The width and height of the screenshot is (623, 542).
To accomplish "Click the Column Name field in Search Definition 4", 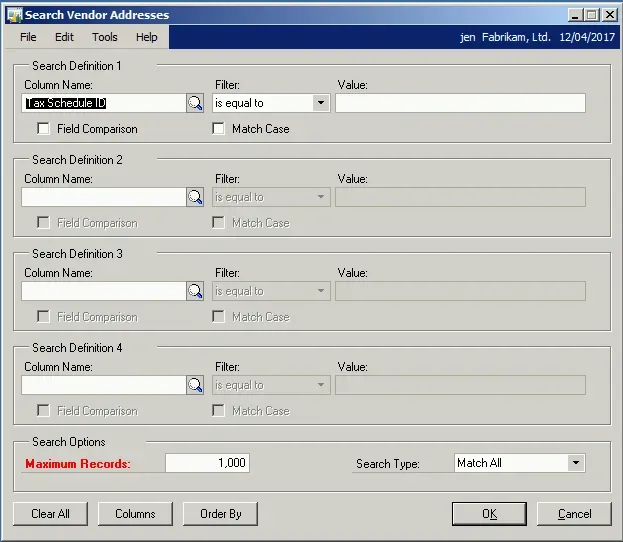I will pyautogui.click(x=104, y=385).
